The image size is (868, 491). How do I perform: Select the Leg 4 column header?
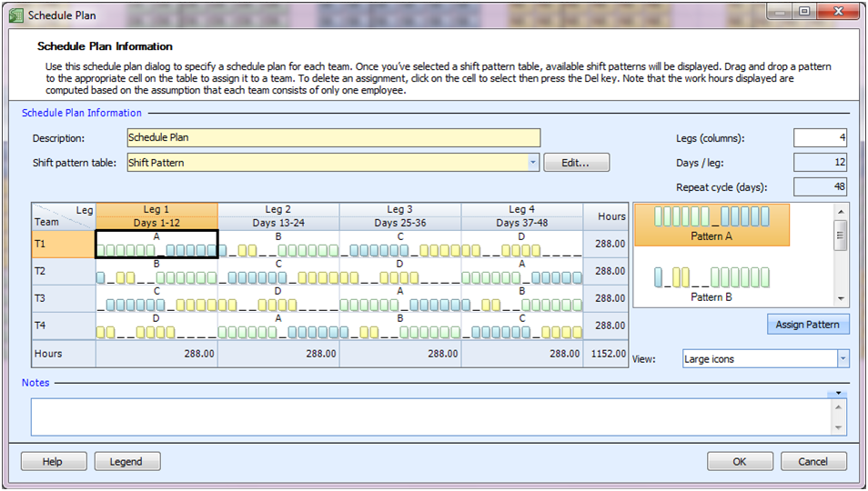point(522,216)
